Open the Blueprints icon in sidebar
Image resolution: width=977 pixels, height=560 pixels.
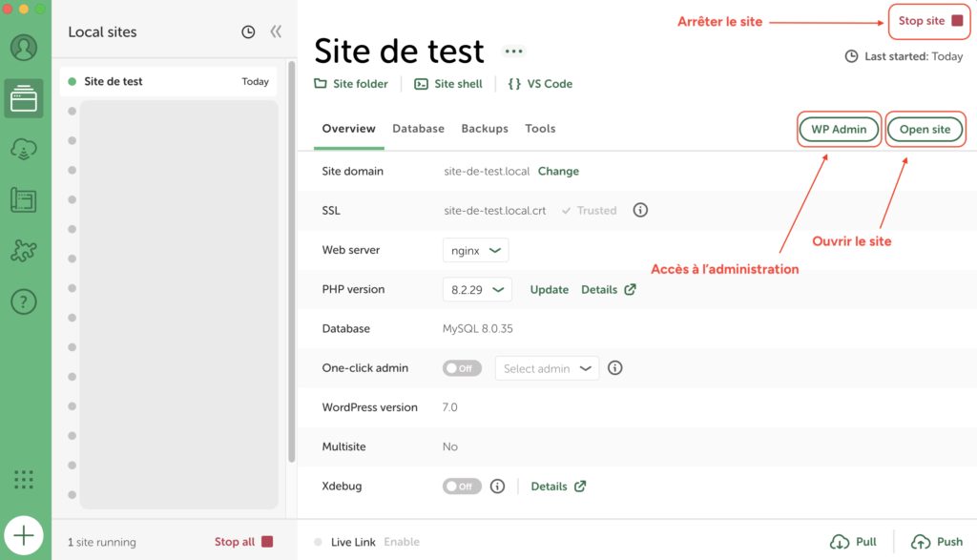[24, 200]
